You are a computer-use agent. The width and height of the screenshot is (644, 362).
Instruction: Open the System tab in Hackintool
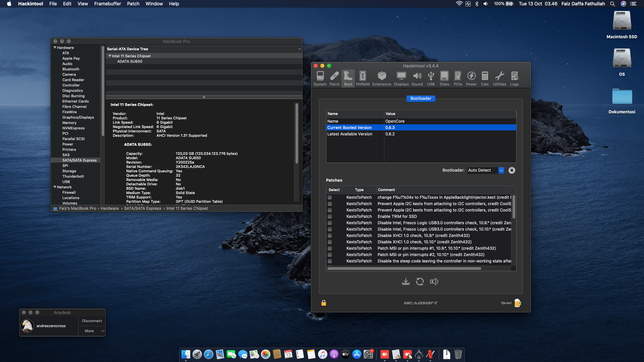coord(320,78)
